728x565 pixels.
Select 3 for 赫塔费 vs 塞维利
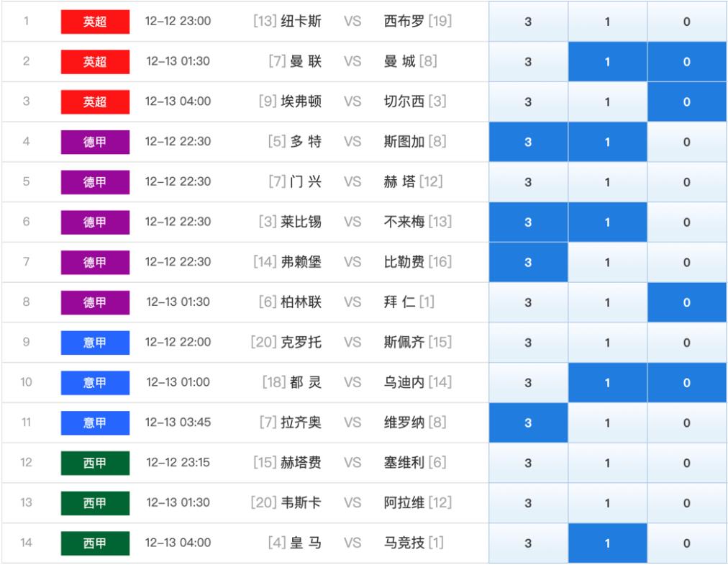click(528, 463)
